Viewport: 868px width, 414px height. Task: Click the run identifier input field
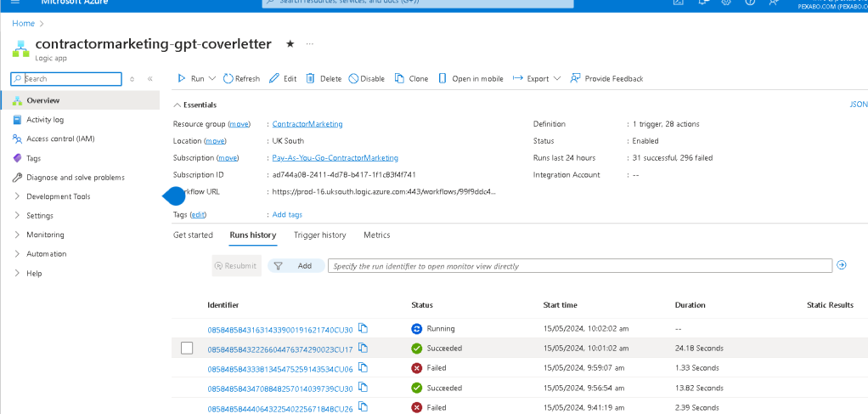[579, 266]
